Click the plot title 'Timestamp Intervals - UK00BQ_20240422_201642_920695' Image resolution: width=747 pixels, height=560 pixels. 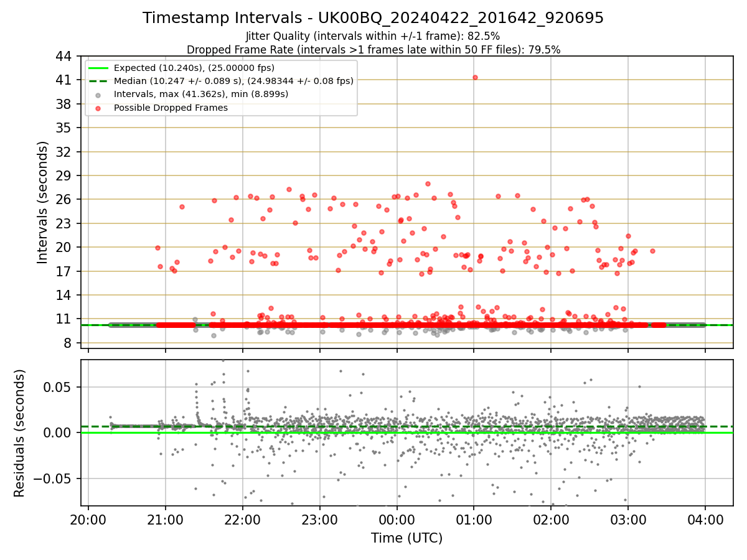pos(373,18)
